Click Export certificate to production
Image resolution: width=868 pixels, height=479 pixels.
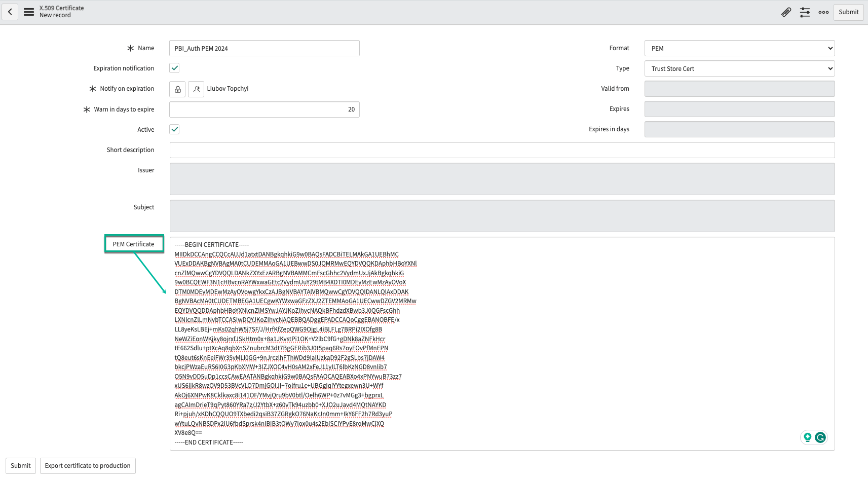[87, 465]
